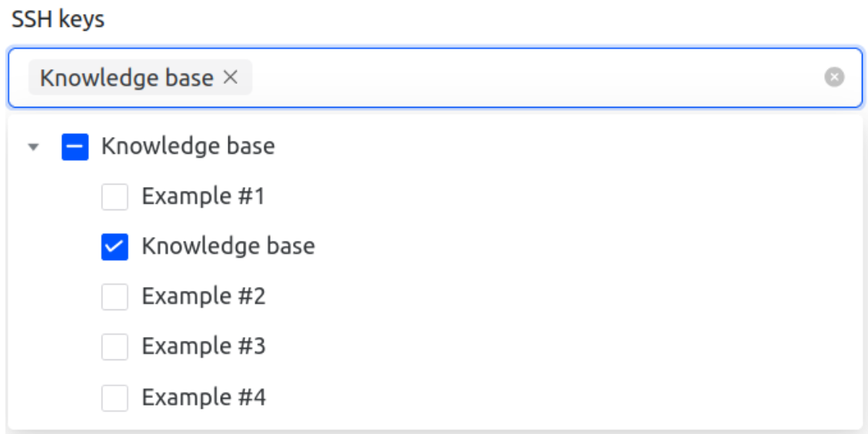Clear all selected SSH keys via circle-X icon
Screen dimensions: 868x434
(x=834, y=77)
